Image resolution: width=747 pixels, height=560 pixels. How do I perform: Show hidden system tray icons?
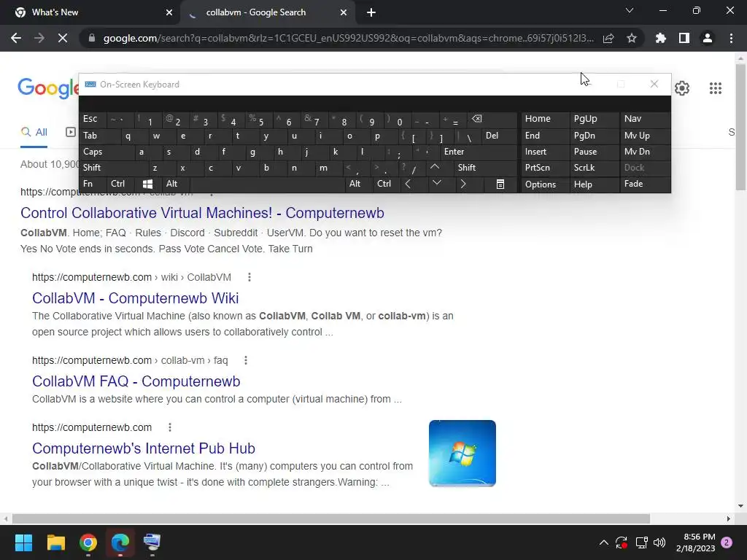(x=603, y=542)
